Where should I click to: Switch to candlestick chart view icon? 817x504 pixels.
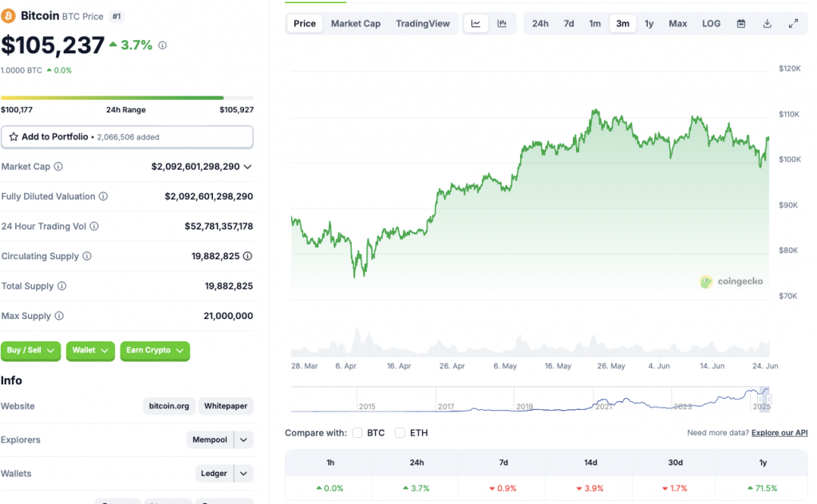tap(502, 23)
